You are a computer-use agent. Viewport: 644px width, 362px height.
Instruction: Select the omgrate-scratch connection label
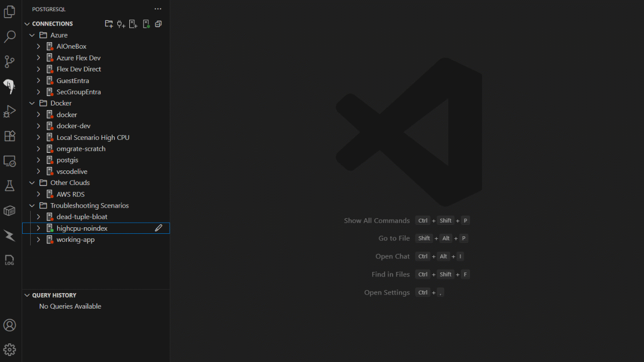tap(81, 149)
